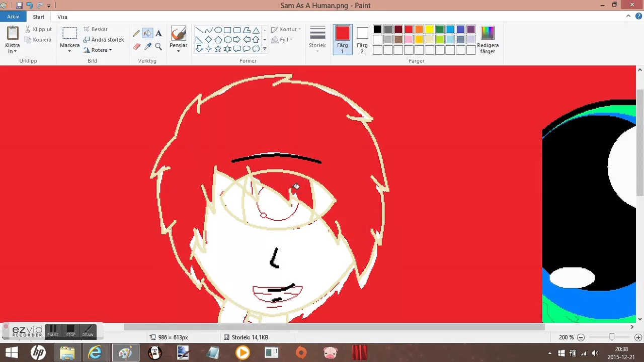Screen dimensions: 644x362
Task: Click the zoom in plus button
Action: [x=638, y=337]
